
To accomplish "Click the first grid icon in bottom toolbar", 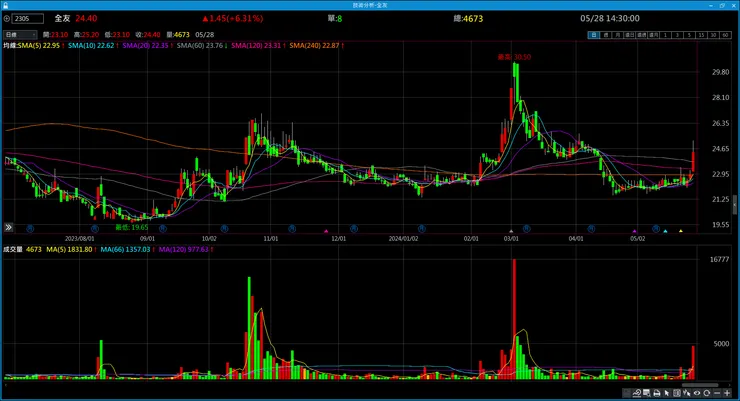I will pyautogui.click(x=627, y=393).
